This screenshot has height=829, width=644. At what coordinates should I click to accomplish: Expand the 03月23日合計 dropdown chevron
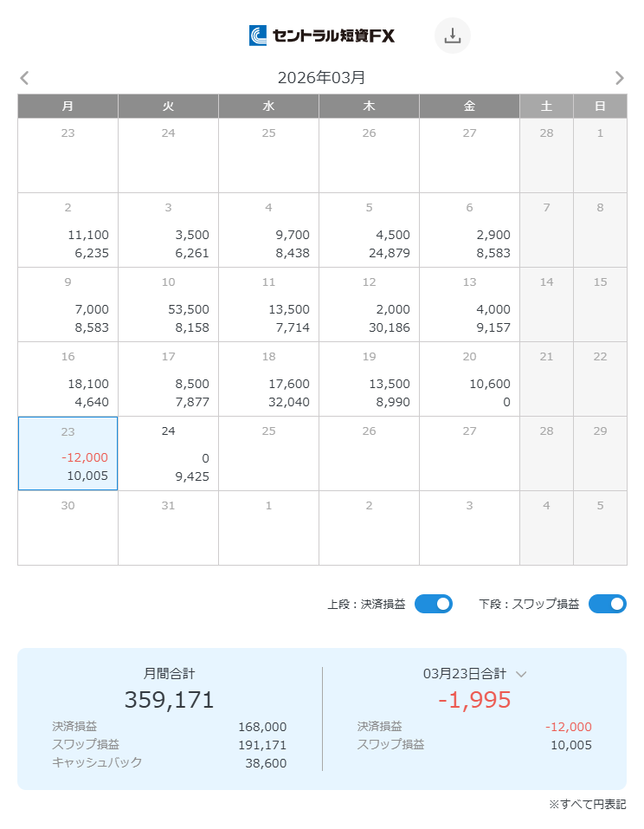[521, 674]
